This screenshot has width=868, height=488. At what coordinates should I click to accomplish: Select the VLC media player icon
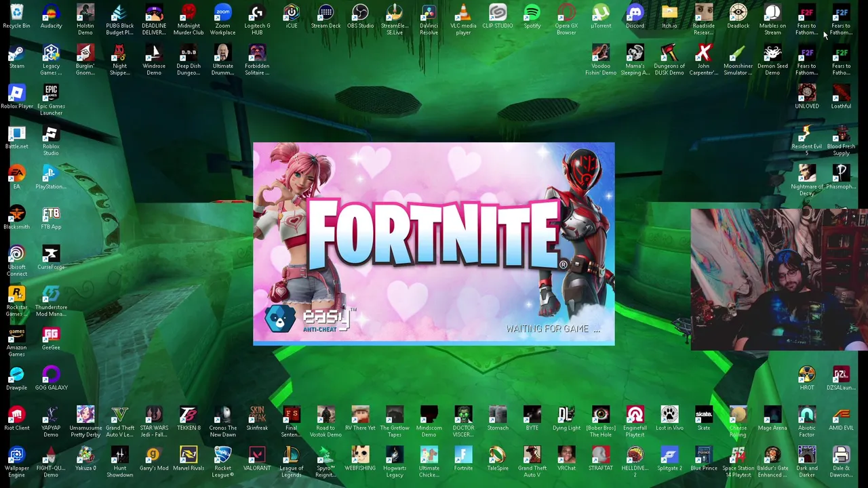[463, 20]
